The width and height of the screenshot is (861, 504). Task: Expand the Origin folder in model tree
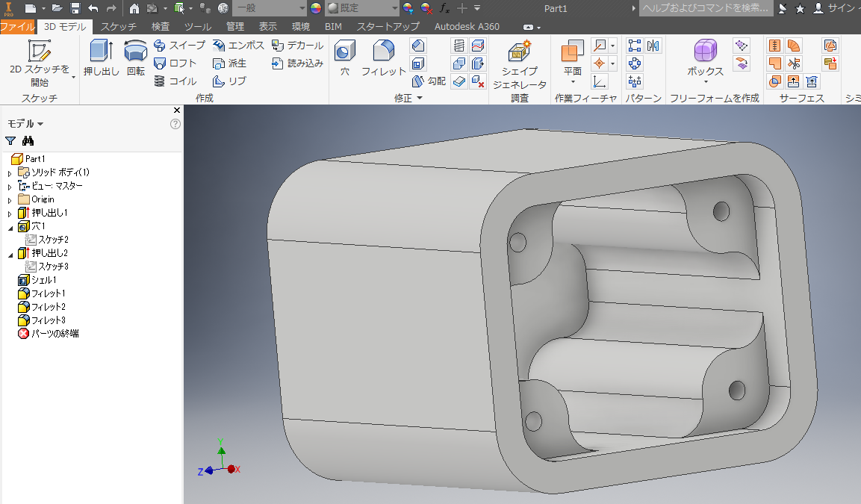pyautogui.click(x=10, y=200)
